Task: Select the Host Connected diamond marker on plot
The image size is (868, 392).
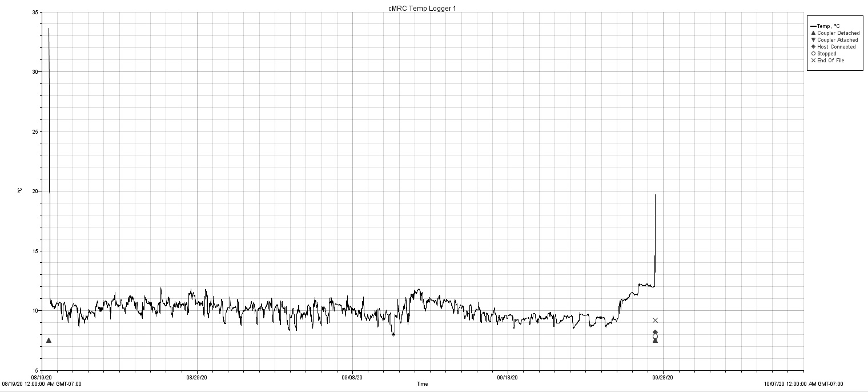Action: [655, 332]
